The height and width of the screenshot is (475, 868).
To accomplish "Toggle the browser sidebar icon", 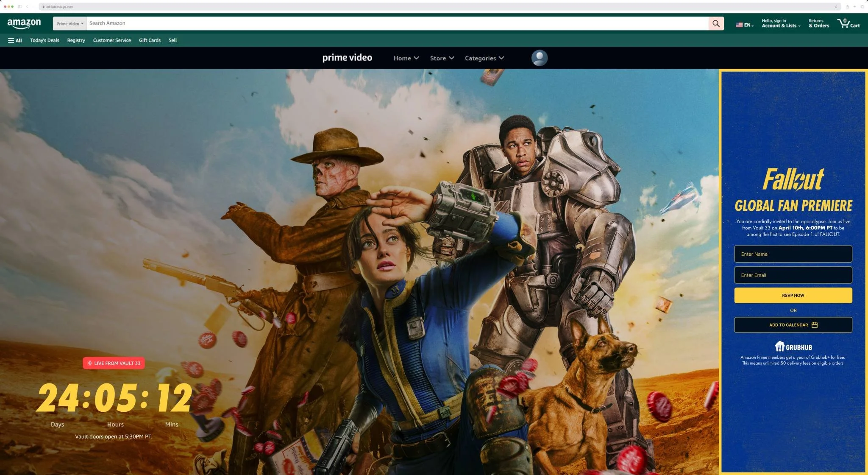I will [20, 6].
